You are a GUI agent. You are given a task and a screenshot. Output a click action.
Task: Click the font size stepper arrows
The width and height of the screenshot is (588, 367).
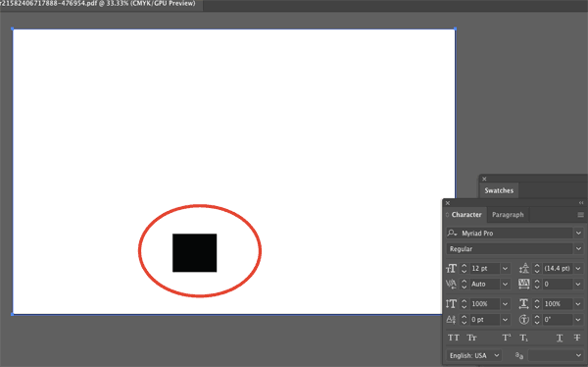point(465,268)
